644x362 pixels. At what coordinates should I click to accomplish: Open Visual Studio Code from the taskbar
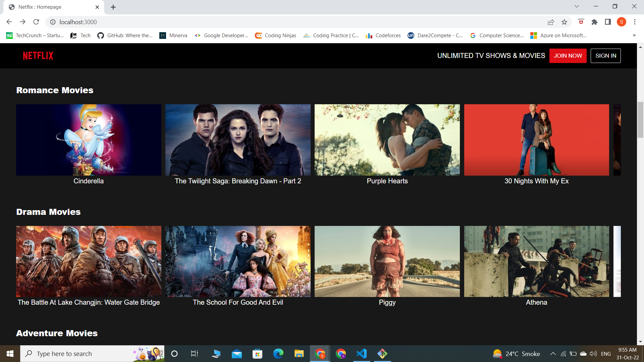pos(361,353)
